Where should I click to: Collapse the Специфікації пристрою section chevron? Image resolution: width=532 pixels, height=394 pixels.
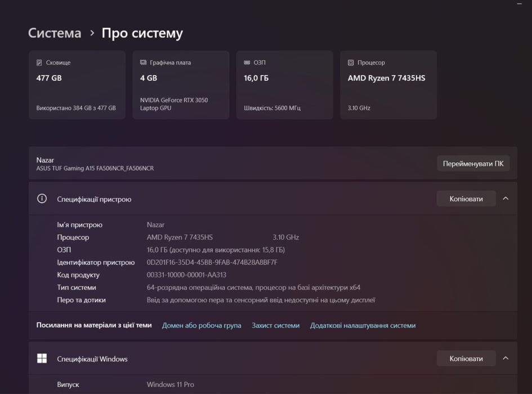click(x=506, y=199)
